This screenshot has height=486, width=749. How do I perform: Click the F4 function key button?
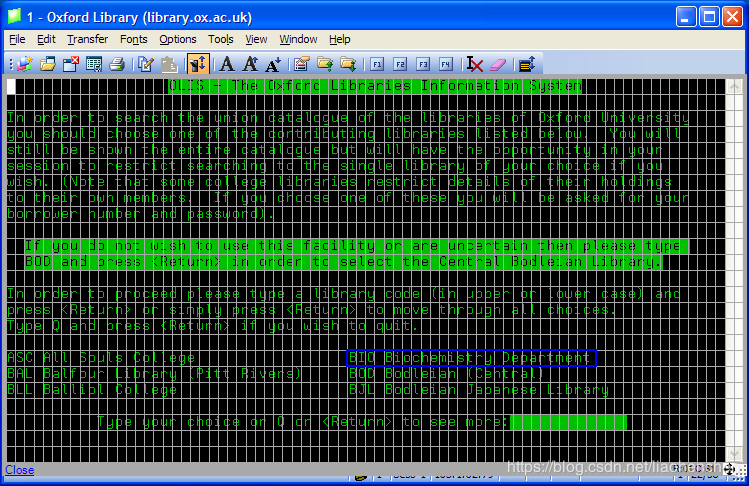(446, 64)
